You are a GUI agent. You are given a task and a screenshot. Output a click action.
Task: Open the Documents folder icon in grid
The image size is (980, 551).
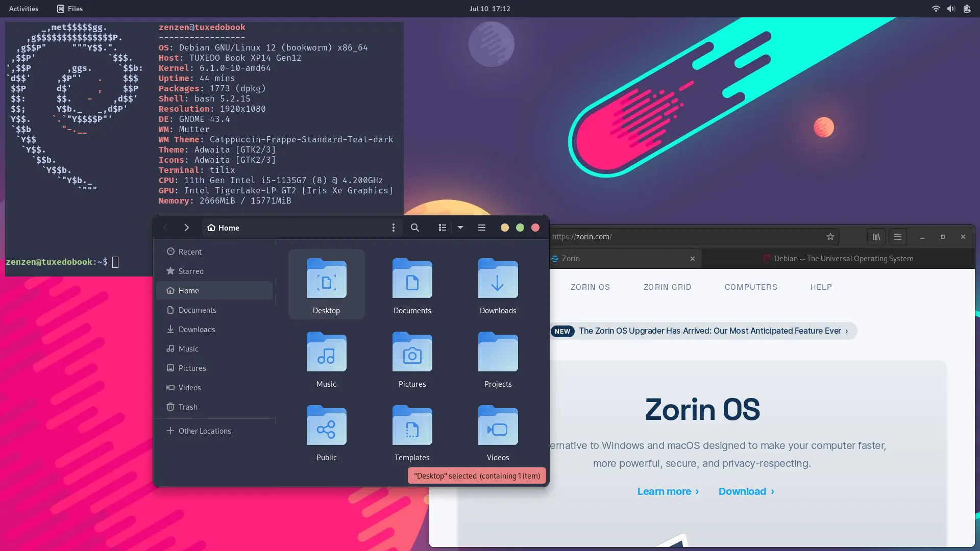(412, 279)
